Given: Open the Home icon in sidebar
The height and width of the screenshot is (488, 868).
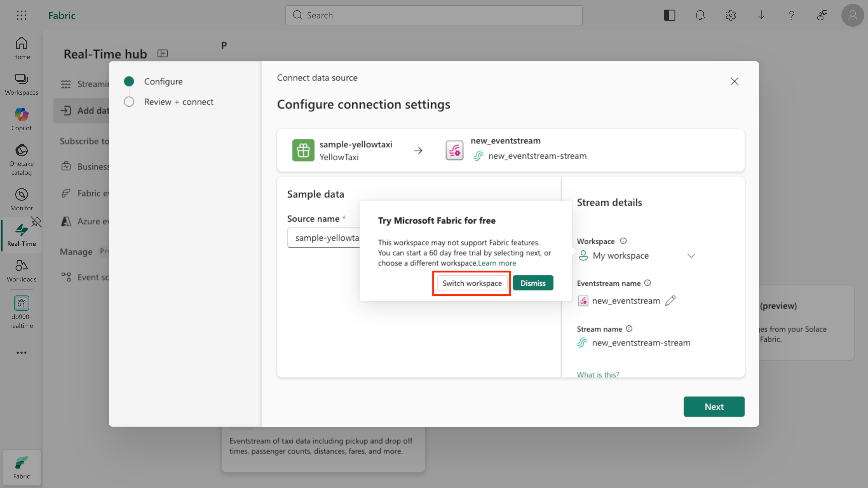Looking at the screenshot, I should point(21,48).
